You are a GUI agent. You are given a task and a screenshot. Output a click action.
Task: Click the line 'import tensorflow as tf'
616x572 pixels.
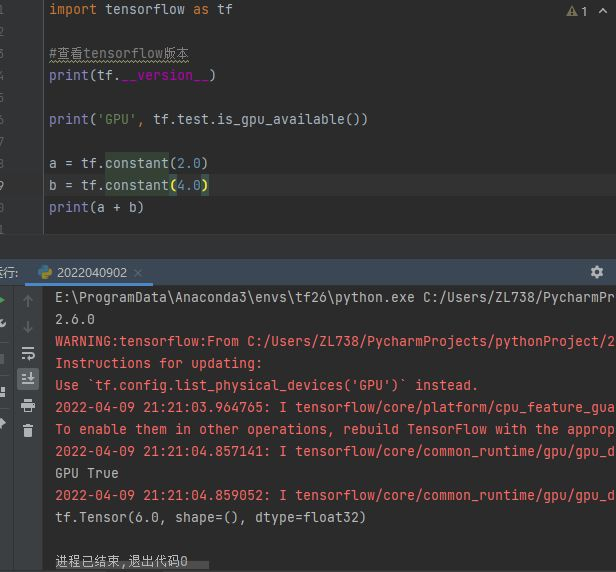coord(141,9)
